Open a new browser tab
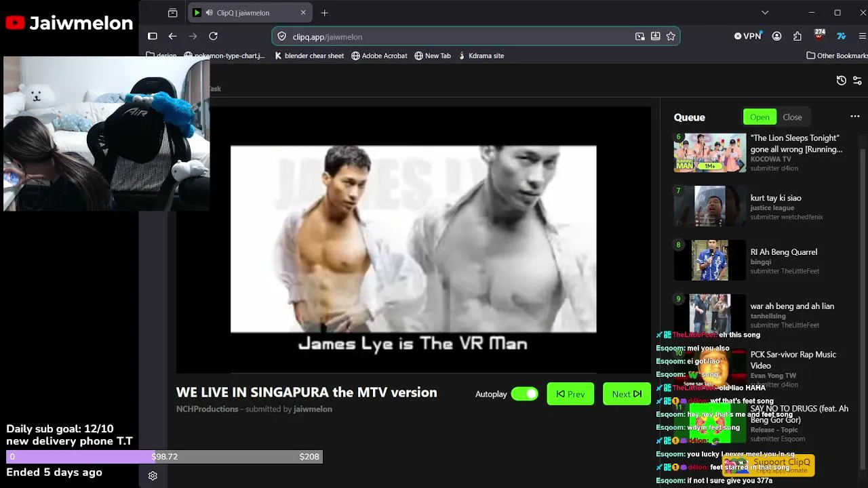 pos(325,13)
